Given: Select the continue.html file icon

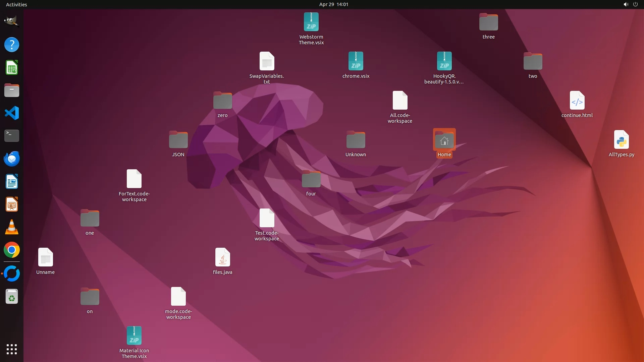Looking at the screenshot, I should [577, 101].
